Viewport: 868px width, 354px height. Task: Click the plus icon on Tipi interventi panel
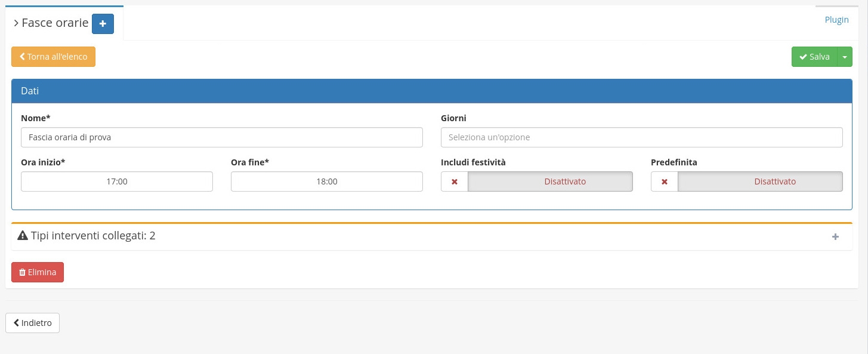[x=835, y=237]
